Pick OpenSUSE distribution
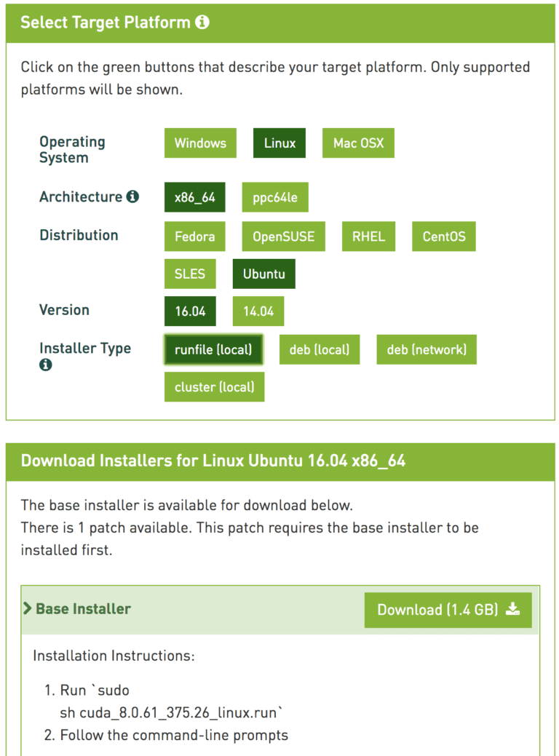The image size is (559, 756). point(284,236)
